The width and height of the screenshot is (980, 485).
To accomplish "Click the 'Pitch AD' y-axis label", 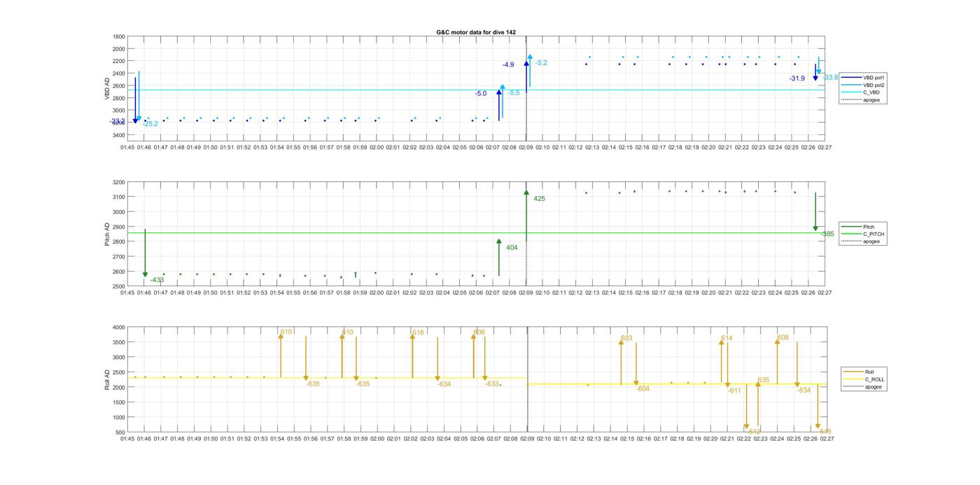I will [107, 234].
